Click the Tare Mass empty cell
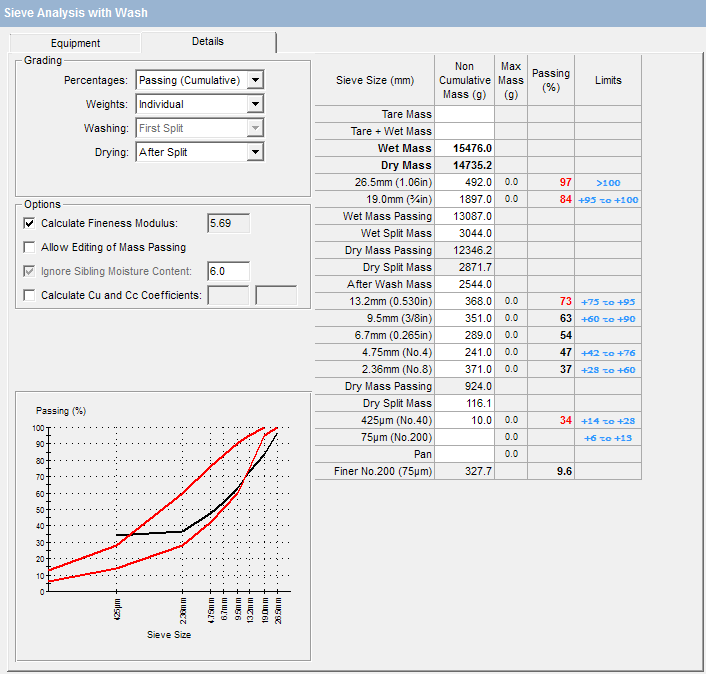 pyautogui.click(x=465, y=114)
